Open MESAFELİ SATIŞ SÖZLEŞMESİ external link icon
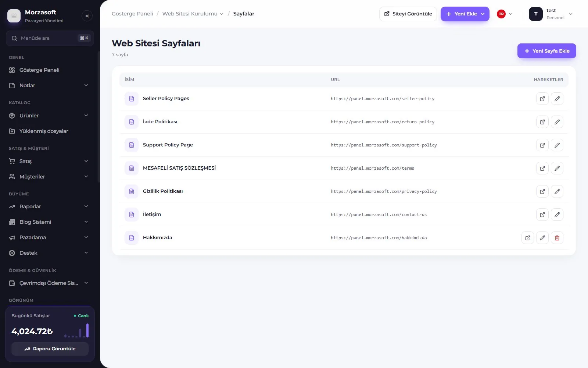Screen dimensions: 588x368 [542, 168]
